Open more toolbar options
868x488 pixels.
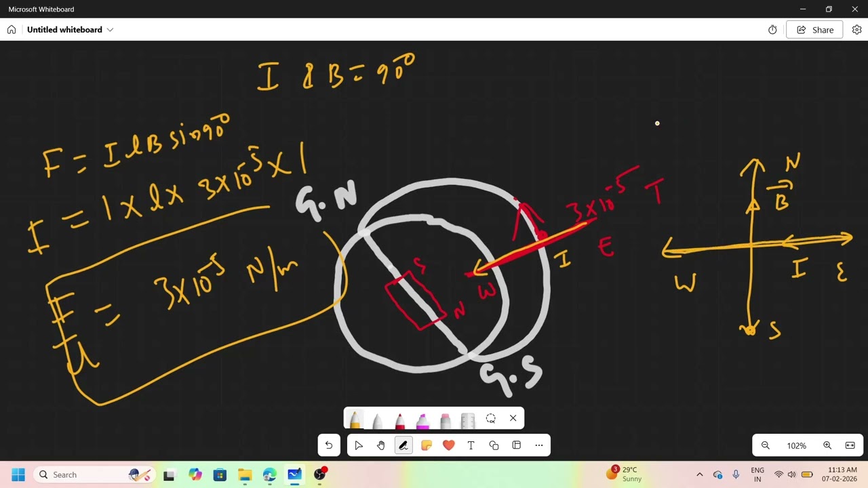(539, 445)
